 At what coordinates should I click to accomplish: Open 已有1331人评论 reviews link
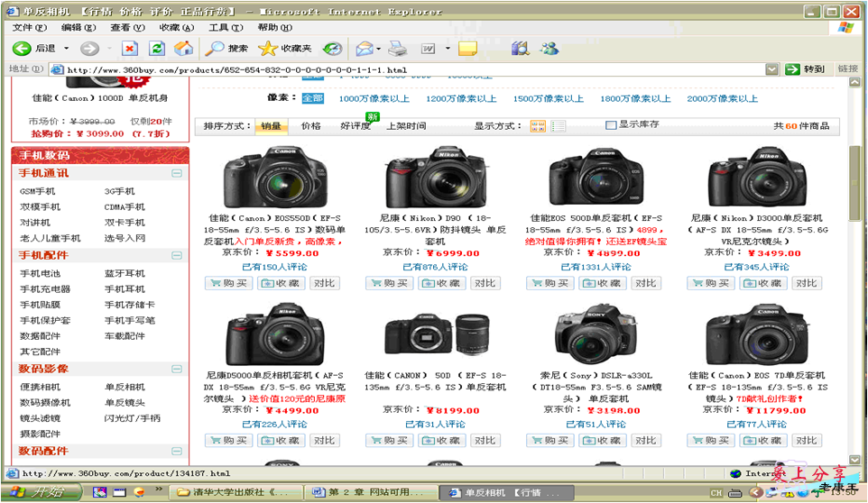[596, 267]
